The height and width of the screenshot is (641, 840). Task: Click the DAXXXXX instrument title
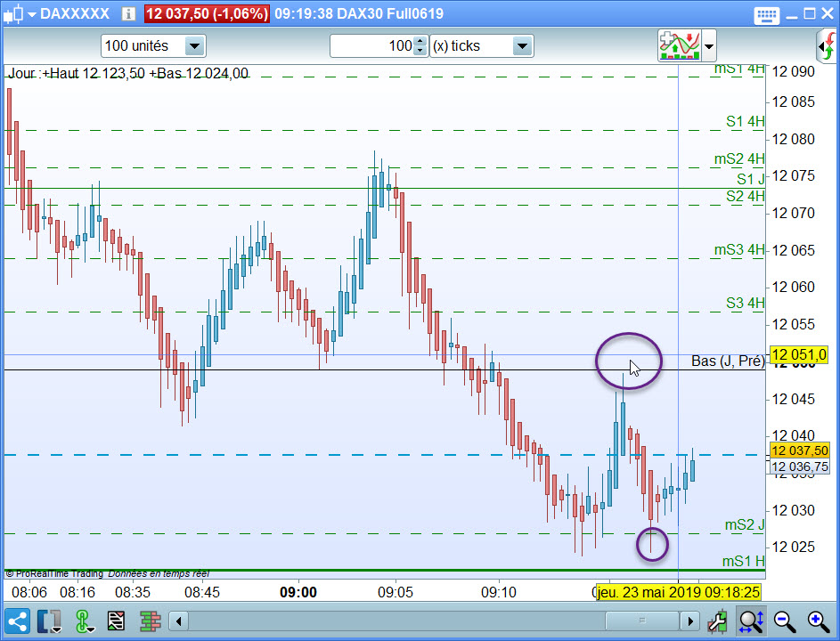(x=75, y=14)
